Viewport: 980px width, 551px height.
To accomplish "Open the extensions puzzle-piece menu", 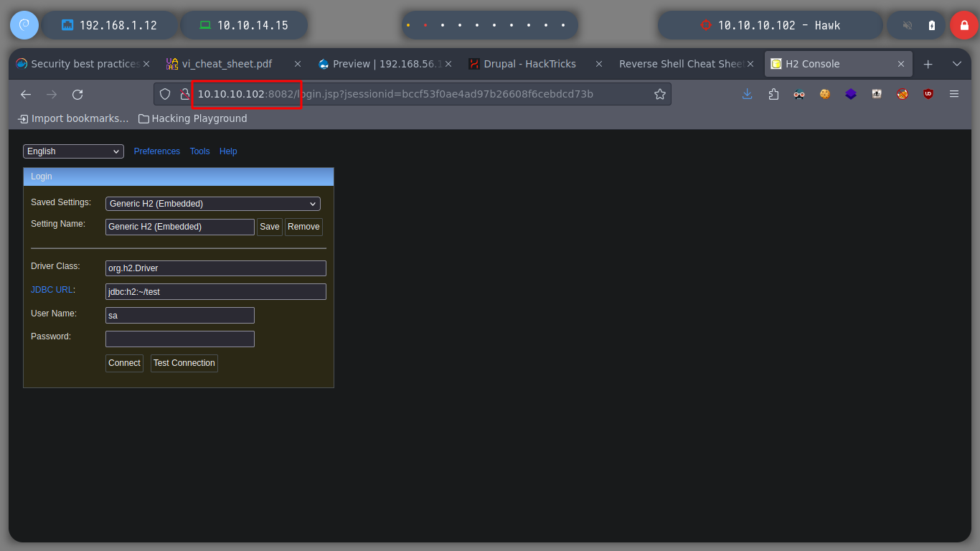I will coord(773,94).
